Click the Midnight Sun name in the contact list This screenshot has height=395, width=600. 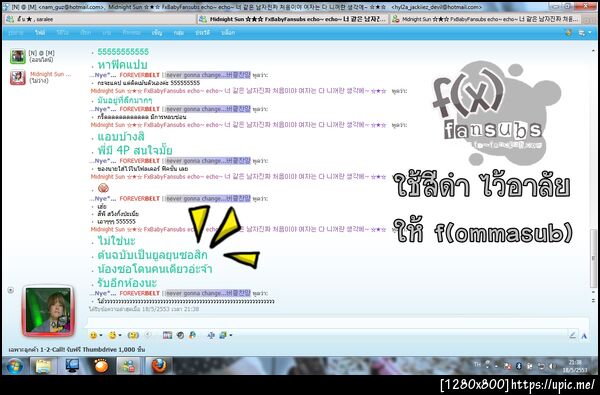pos(51,74)
